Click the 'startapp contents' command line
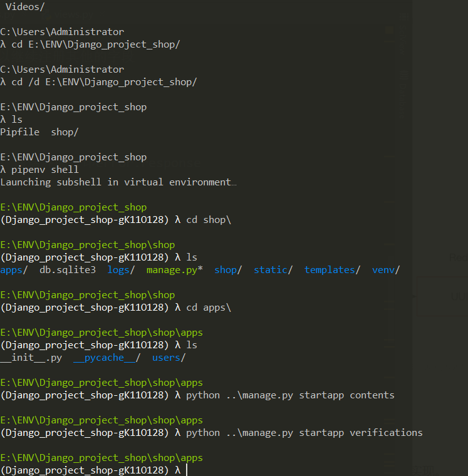This screenshot has width=468, height=476. pyautogui.click(x=290, y=395)
